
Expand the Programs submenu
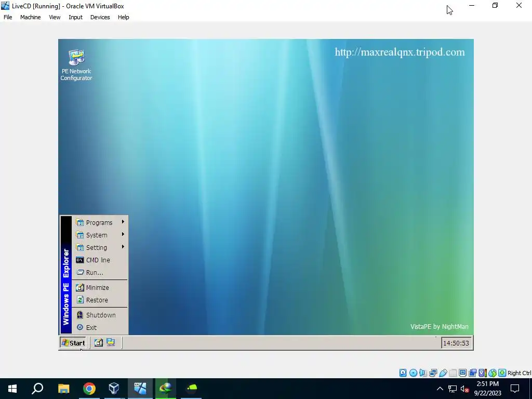(100, 222)
